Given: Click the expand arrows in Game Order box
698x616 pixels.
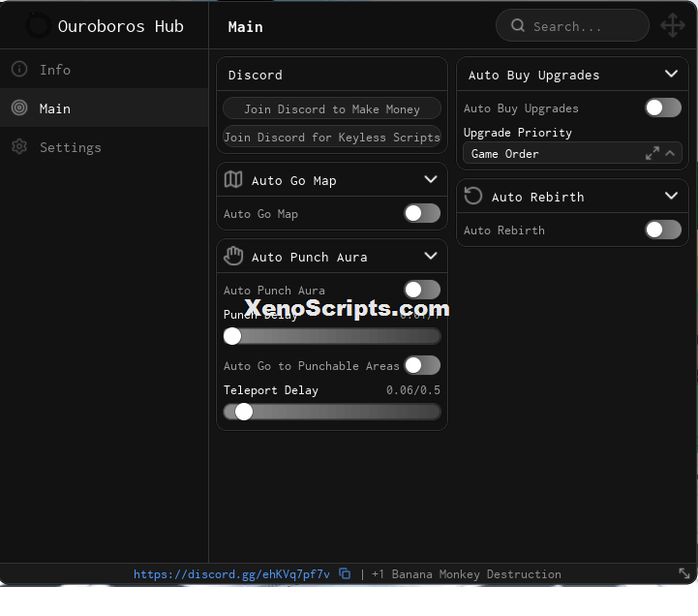Looking at the screenshot, I should point(652,154).
